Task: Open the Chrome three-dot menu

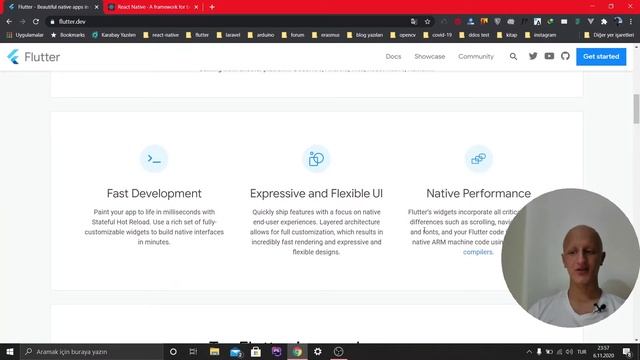Action: click(631, 22)
